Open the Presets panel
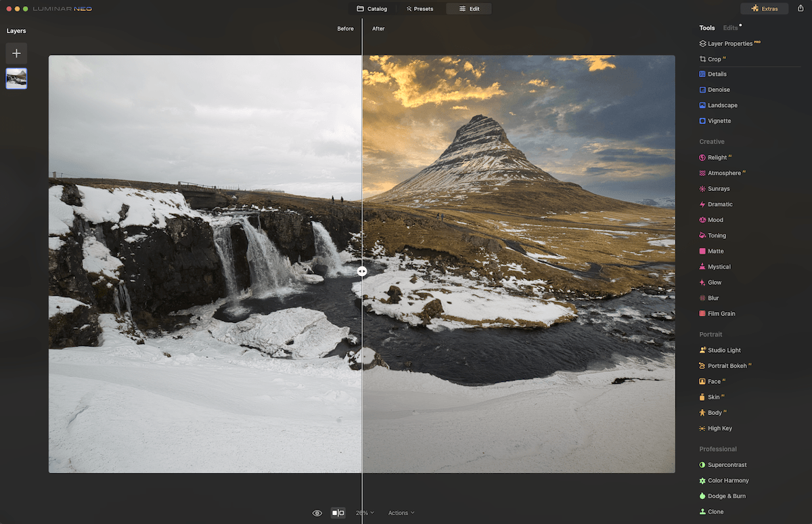The height and width of the screenshot is (524, 812). coord(420,9)
